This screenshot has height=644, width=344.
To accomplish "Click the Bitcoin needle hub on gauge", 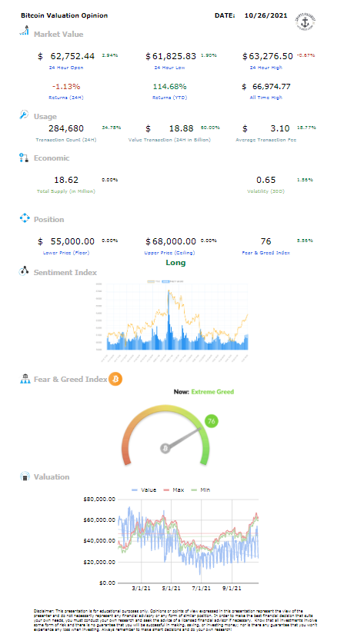I will pos(165,448).
